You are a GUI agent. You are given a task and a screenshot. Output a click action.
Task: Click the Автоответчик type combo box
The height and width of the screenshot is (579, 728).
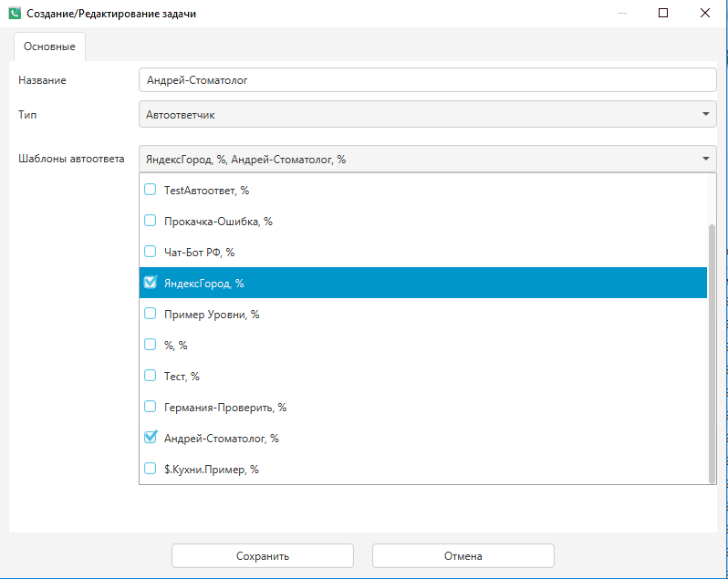click(428, 114)
